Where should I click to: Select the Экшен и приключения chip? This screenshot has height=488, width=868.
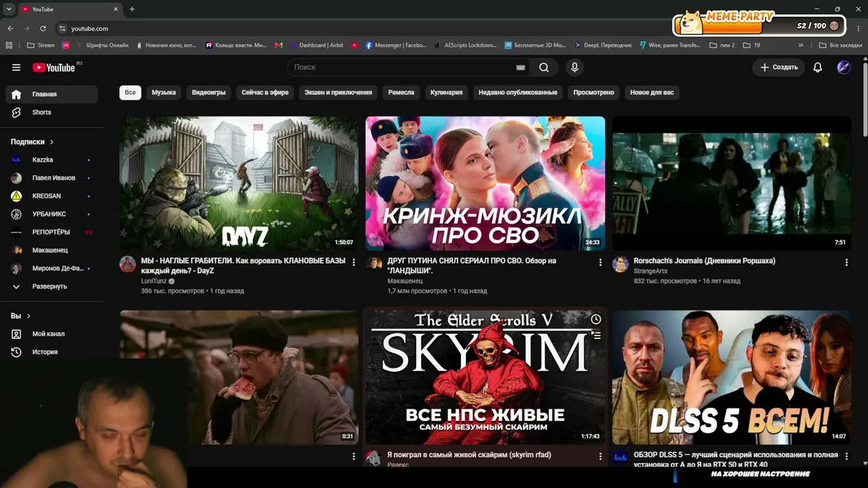tap(338, 92)
